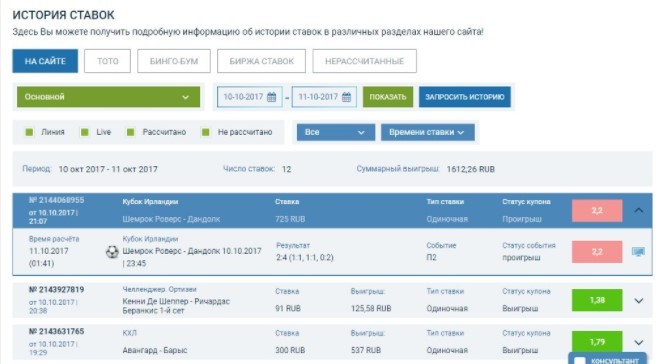Open the start date calendar icon
Viewport: 663px width, 364px height.
(x=271, y=97)
